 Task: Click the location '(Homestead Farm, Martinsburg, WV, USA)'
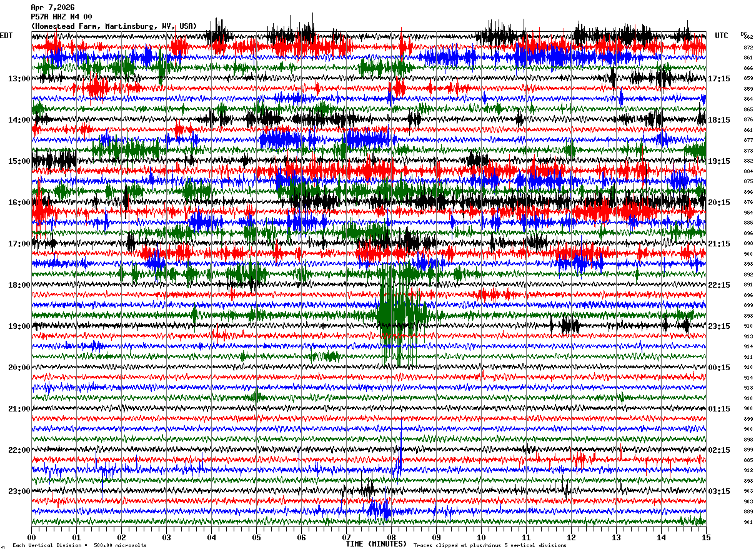click(x=114, y=26)
